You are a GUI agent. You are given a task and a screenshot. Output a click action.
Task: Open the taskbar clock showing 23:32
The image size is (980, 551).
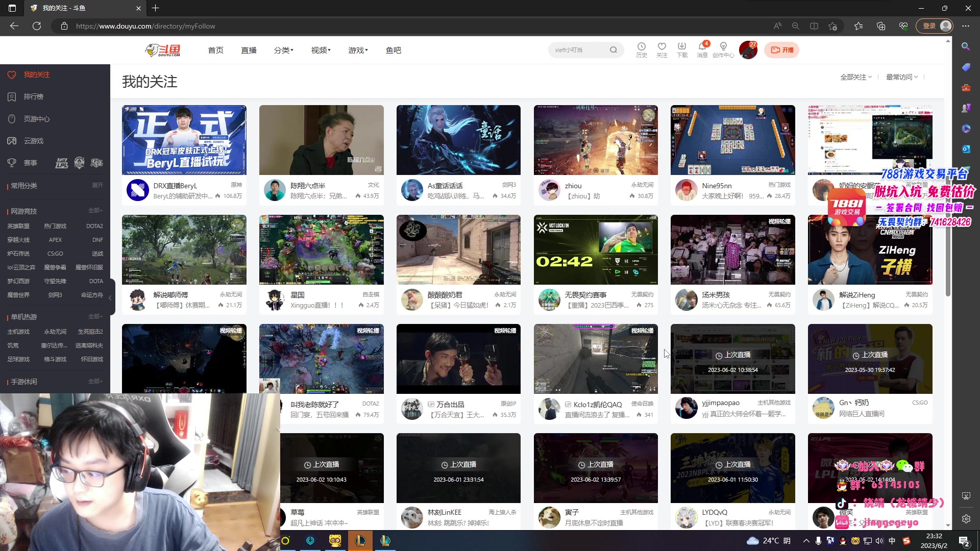[x=934, y=541]
